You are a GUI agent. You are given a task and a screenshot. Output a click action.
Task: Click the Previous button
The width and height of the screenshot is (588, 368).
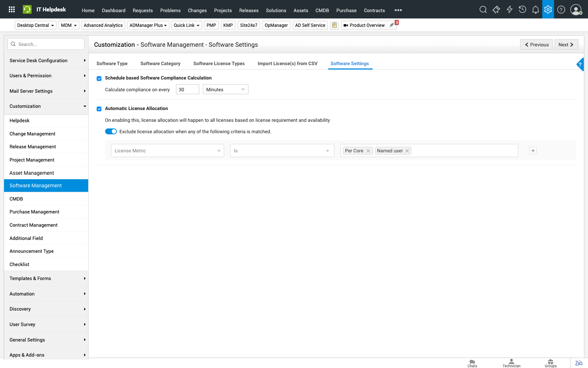tap(537, 45)
